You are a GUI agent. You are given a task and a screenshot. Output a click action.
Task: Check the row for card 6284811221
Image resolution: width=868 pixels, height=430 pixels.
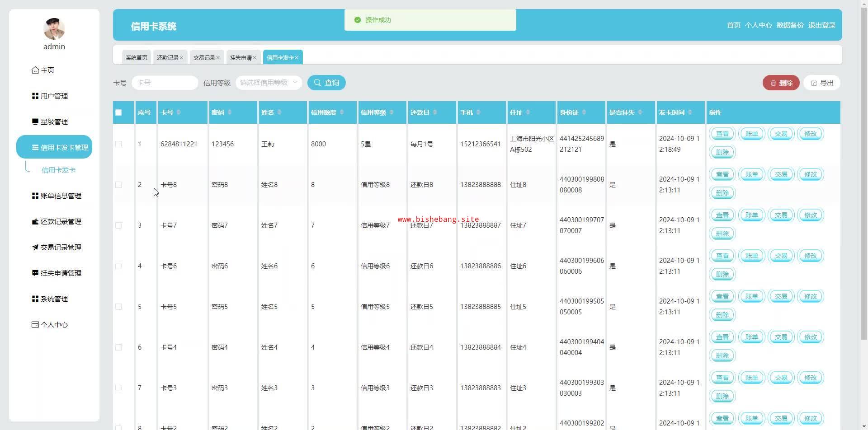point(118,144)
